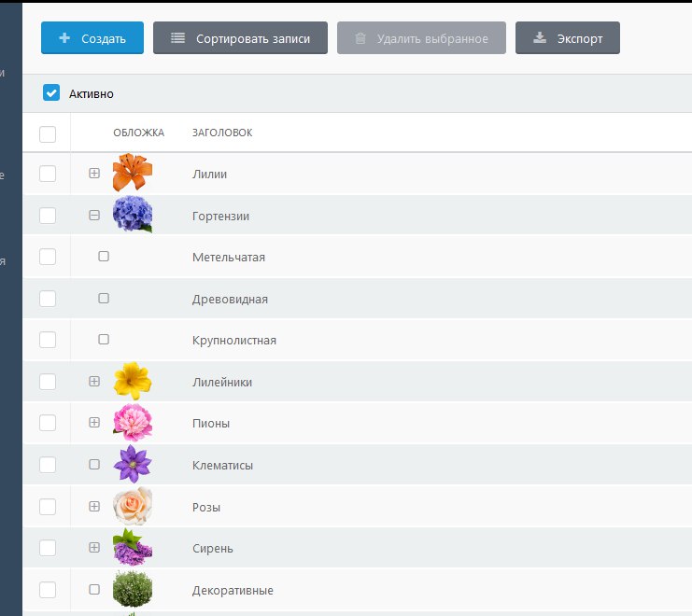Click the ОБЛОЖКА column header
The image size is (692, 616).
coord(138,133)
